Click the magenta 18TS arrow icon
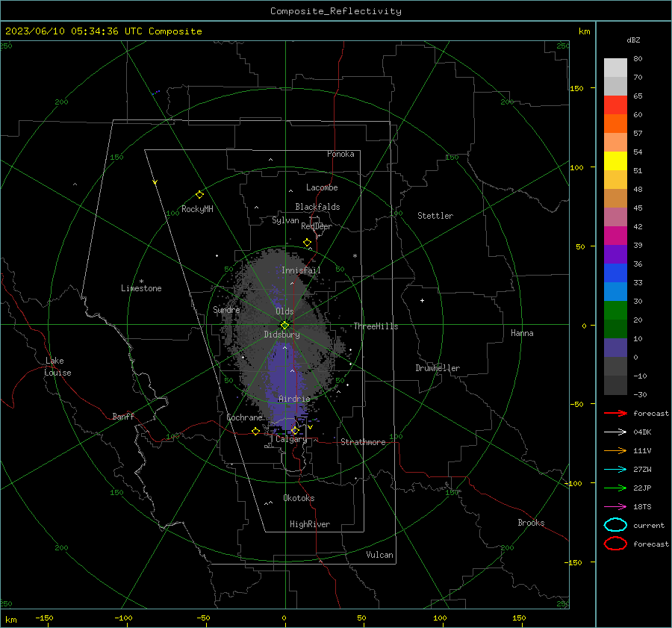 point(615,507)
